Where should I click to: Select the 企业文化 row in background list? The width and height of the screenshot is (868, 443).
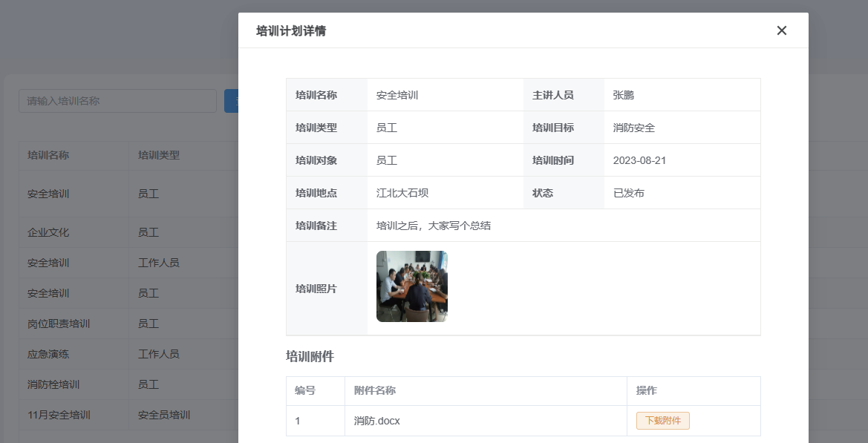[x=129, y=232]
